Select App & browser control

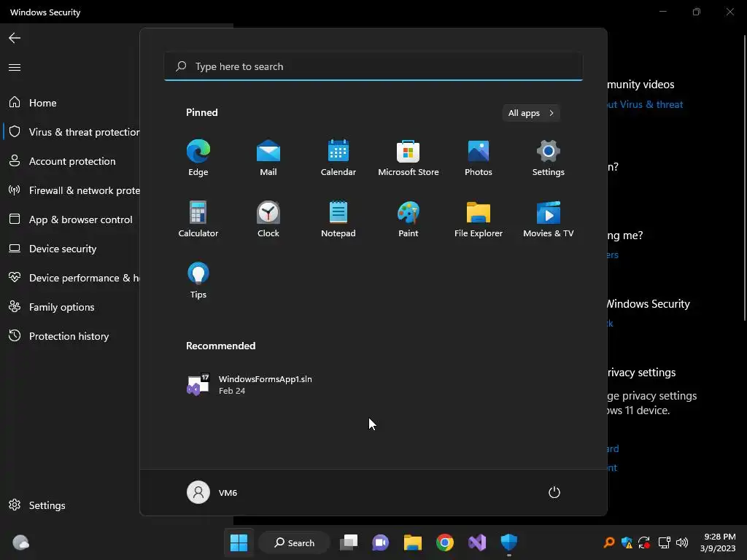tap(71, 219)
